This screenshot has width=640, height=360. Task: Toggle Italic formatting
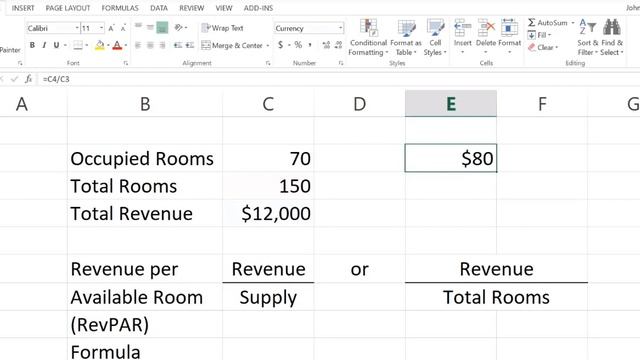[44, 45]
